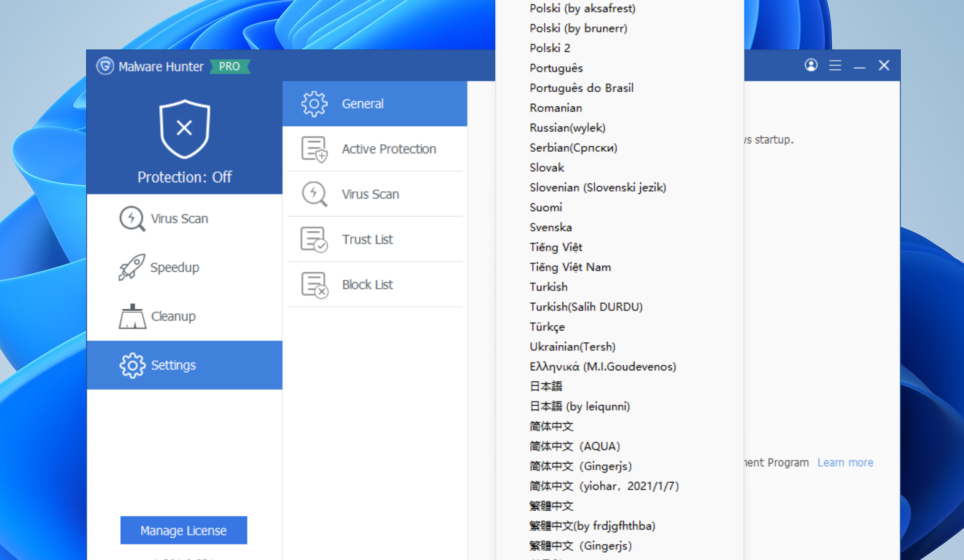Select Svenska in the language dropdown
This screenshot has width=964, height=560.
[550, 228]
